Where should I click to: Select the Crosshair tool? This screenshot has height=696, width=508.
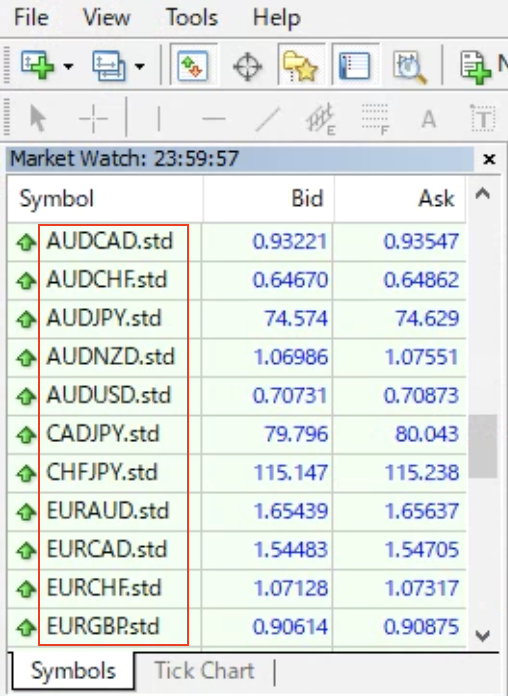93,119
